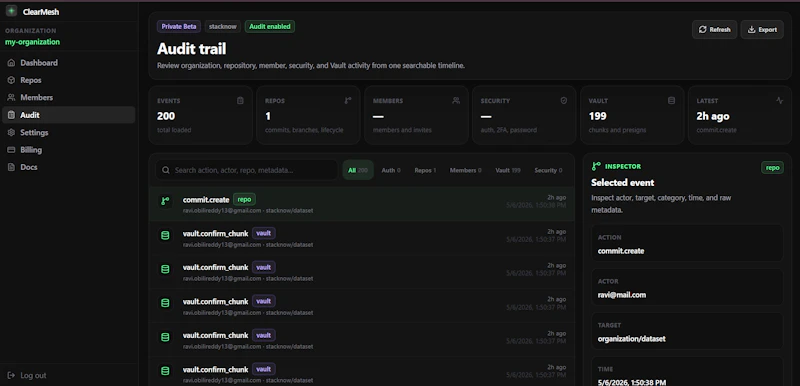Filter events by Vault tab
Viewport: 800px width, 386px height.
[508, 170]
